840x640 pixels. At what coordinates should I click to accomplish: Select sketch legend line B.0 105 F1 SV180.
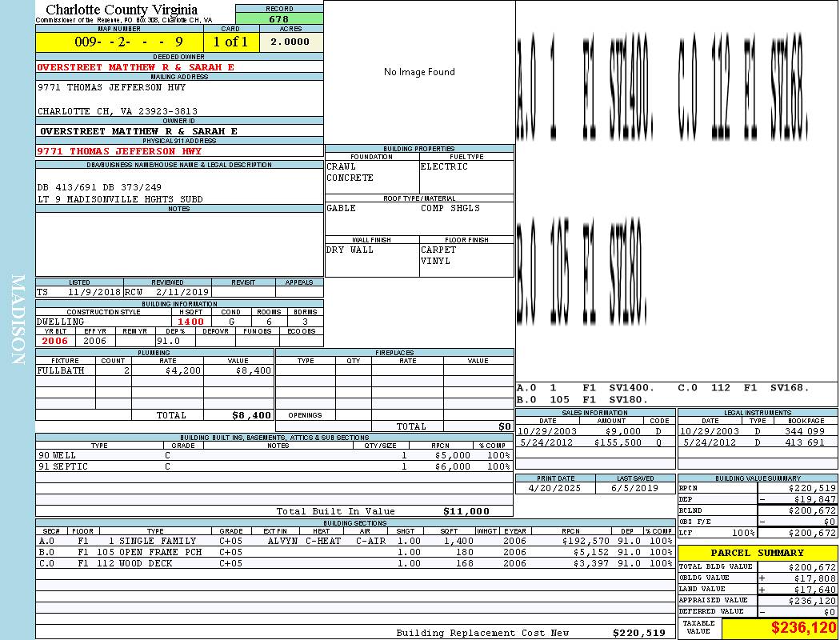click(x=583, y=399)
